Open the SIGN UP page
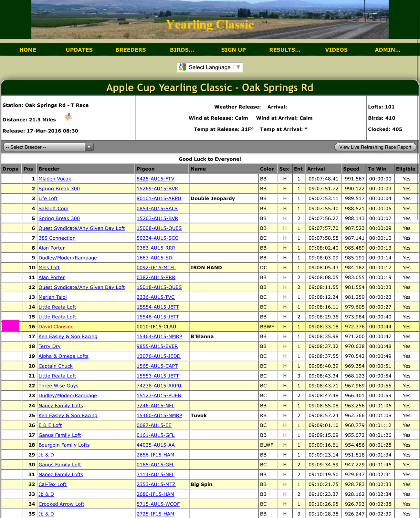This screenshot has width=420, height=518. point(233,50)
